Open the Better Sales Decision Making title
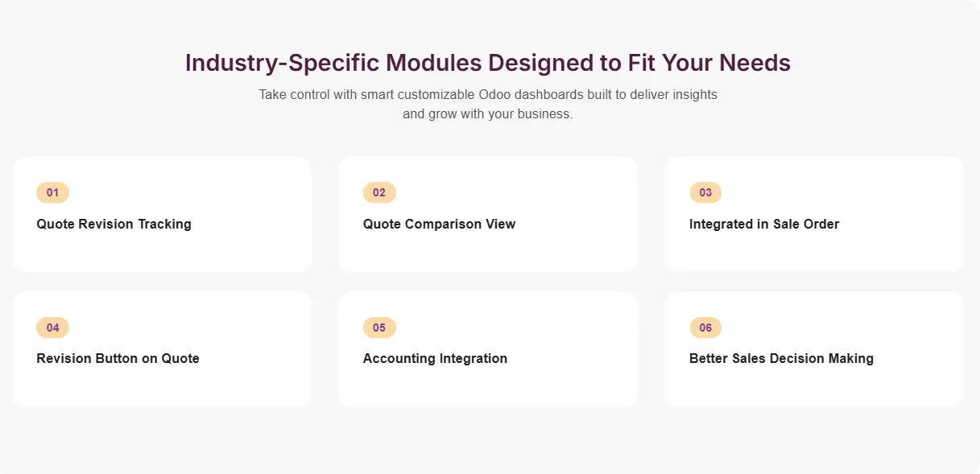The image size is (980, 474). 781,358
